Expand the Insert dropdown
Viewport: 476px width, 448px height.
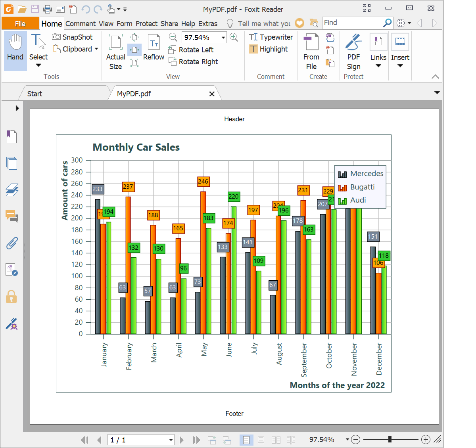coord(400,66)
